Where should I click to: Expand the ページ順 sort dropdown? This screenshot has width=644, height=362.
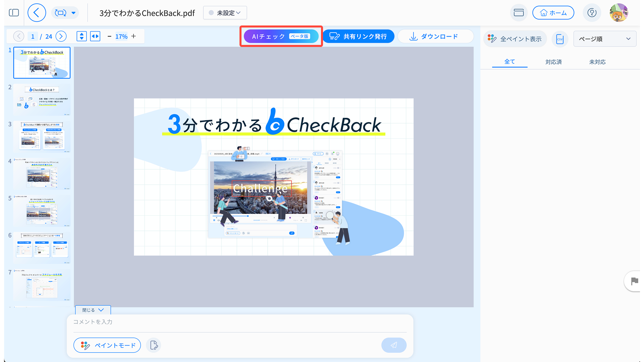[x=604, y=39]
